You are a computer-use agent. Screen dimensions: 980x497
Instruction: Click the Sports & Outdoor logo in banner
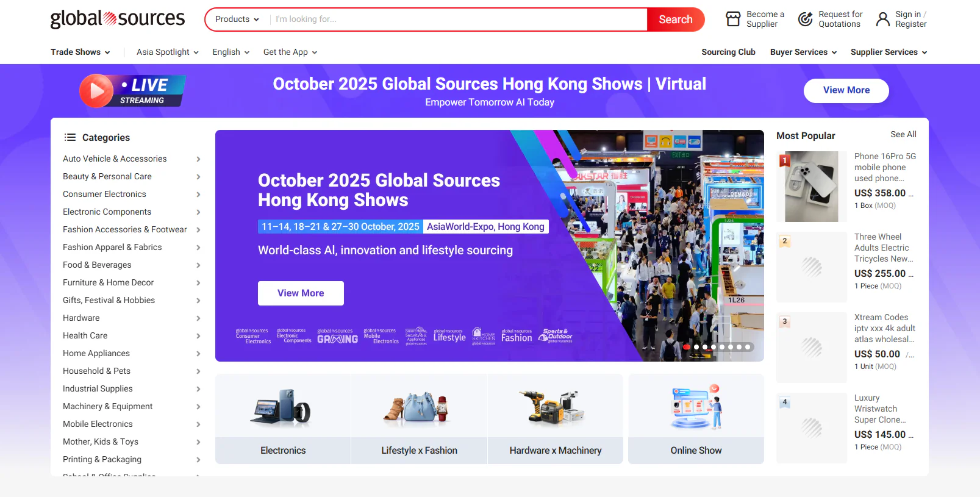click(556, 336)
